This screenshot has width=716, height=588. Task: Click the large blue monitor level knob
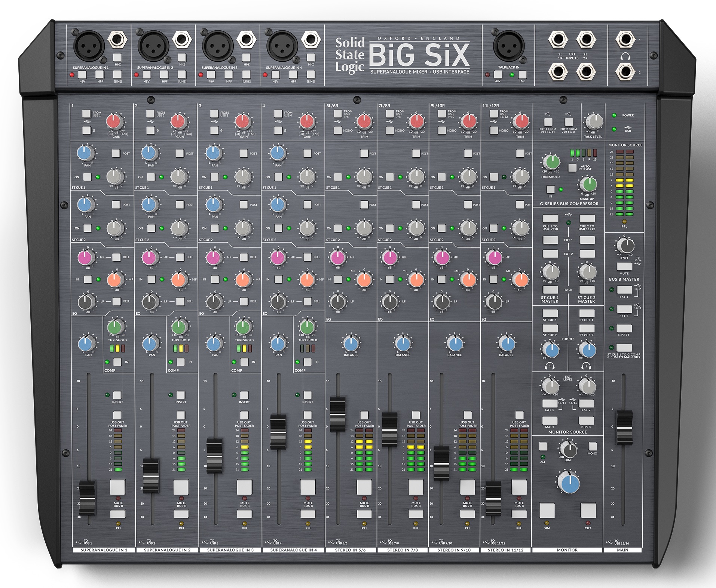pos(569,483)
